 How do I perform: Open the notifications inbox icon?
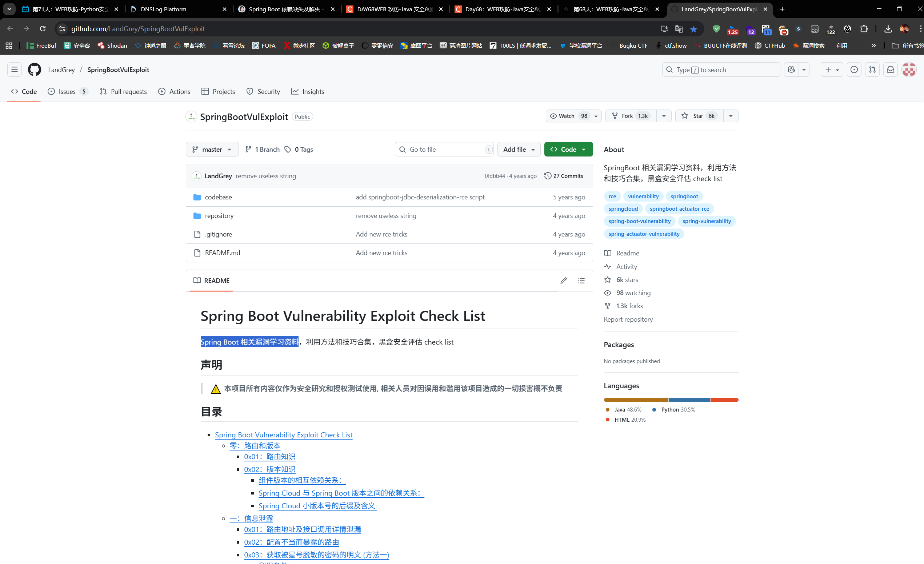890,69
